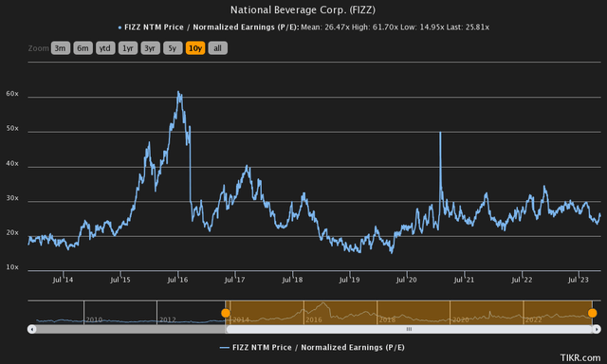Click the scrollbar right arrow button
Screen dimensions: 607x364
coord(597,329)
